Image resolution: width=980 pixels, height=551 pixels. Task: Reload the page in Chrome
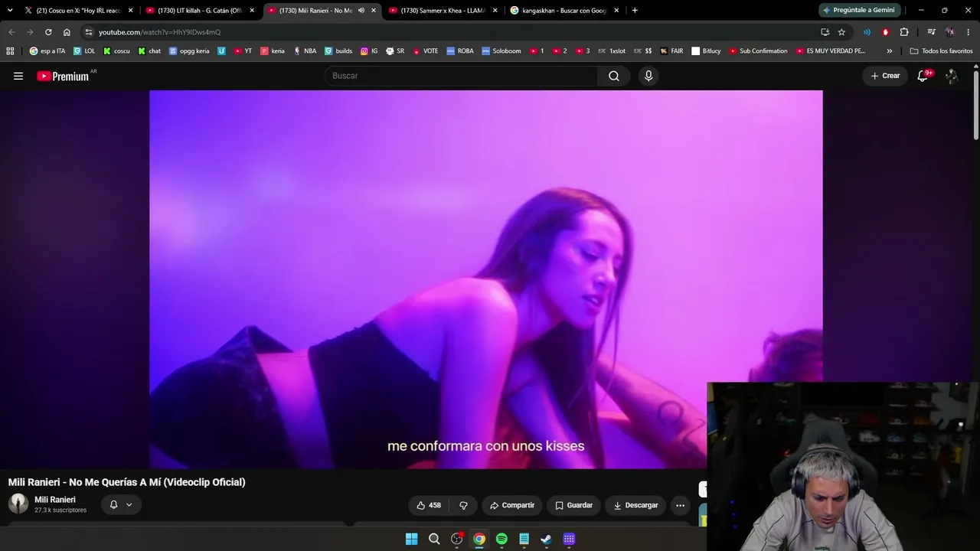point(48,32)
